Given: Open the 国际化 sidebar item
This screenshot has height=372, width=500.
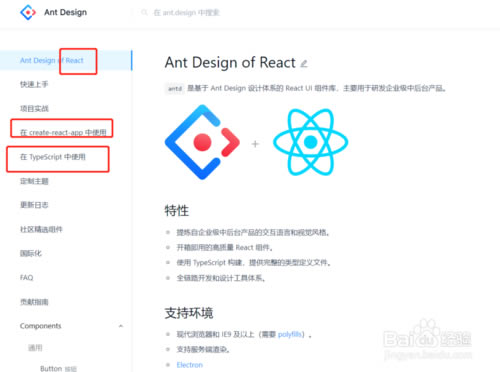Looking at the screenshot, I should (31, 253).
